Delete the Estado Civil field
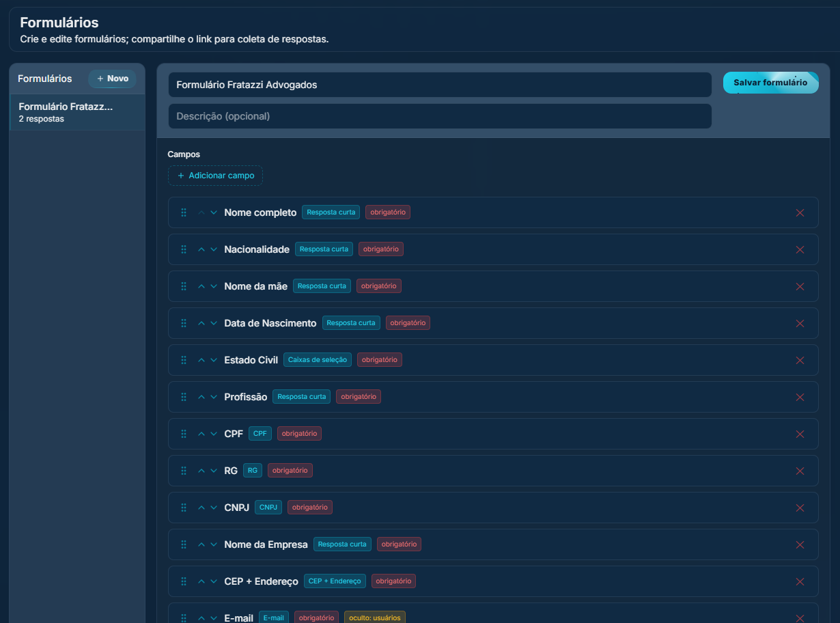The height and width of the screenshot is (623, 840). coord(800,360)
